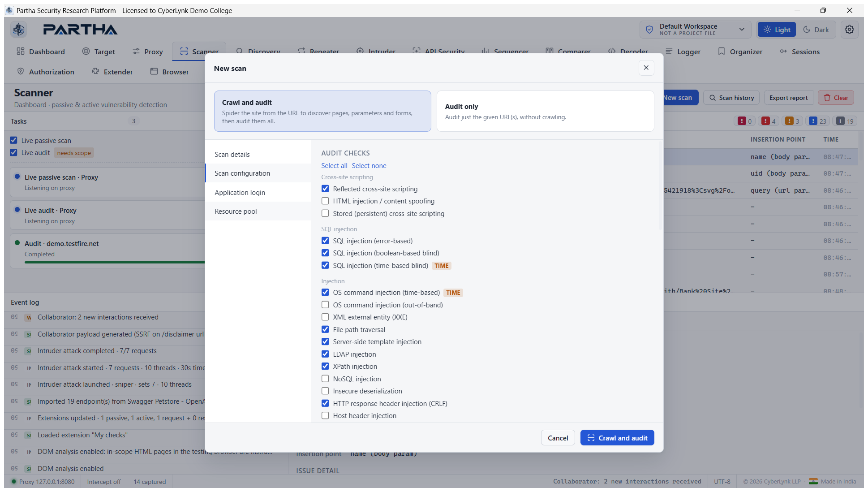
Task: Click the Cancel button
Action: 558,438
